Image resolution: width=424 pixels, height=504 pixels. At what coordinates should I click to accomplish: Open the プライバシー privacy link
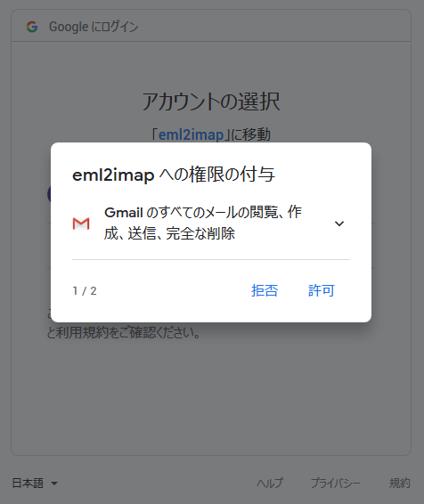(335, 483)
